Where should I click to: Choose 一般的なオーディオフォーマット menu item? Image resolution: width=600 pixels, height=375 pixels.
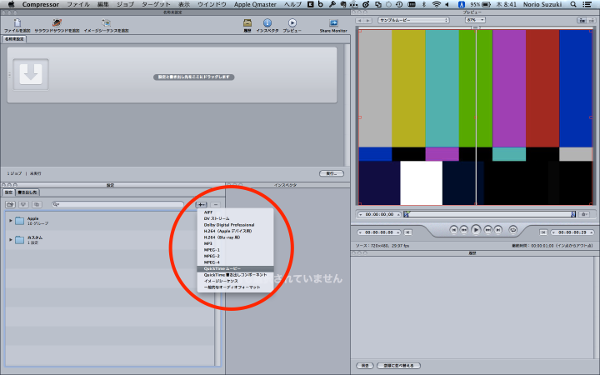tap(235, 287)
